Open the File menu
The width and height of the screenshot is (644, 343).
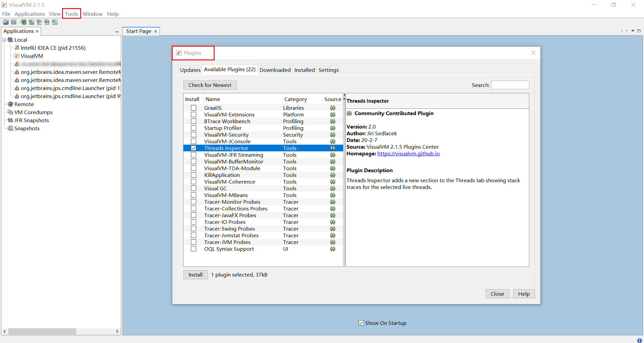pos(6,14)
